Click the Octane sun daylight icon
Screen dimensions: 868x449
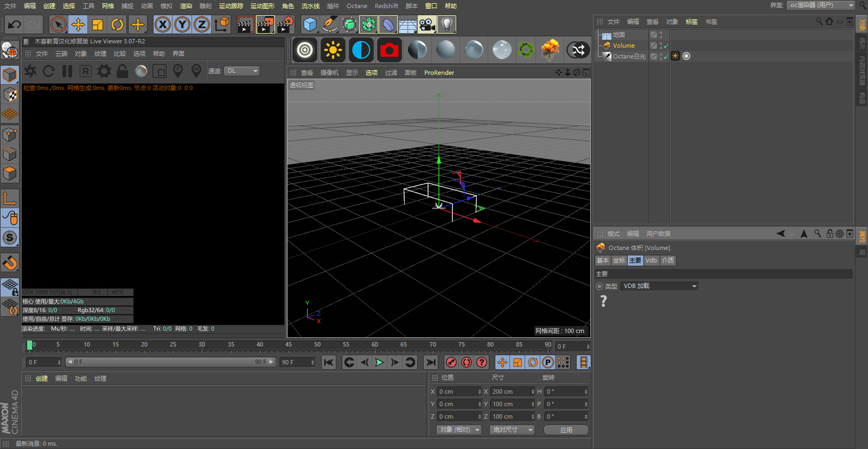coord(333,50)
